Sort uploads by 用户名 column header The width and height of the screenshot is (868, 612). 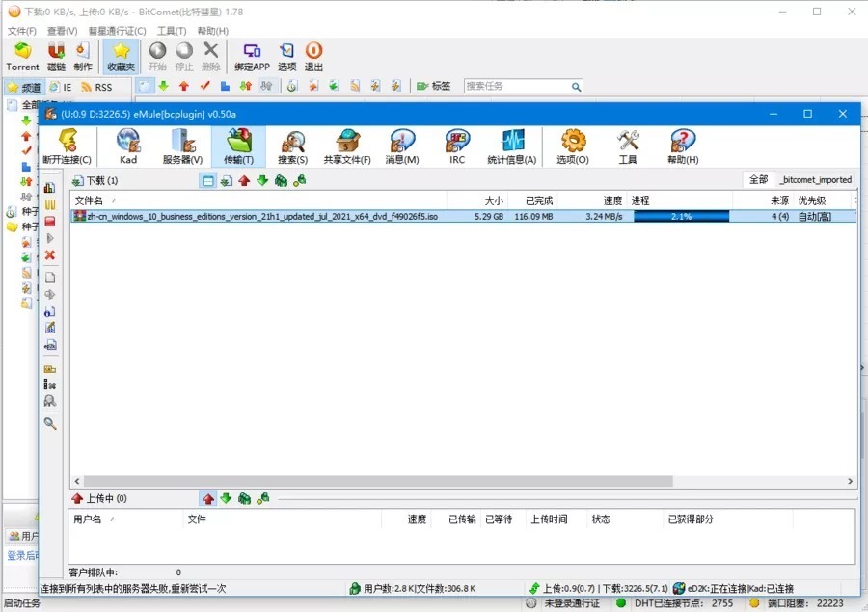[126, 519]
